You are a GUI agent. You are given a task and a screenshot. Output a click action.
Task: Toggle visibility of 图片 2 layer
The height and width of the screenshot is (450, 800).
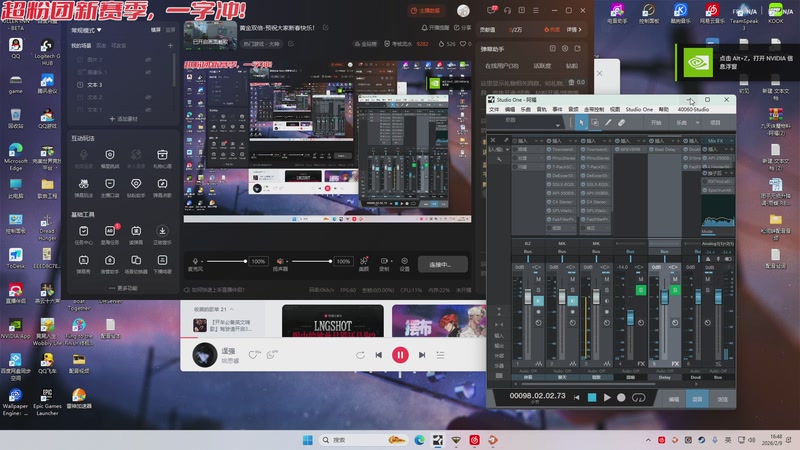(148, 60)
